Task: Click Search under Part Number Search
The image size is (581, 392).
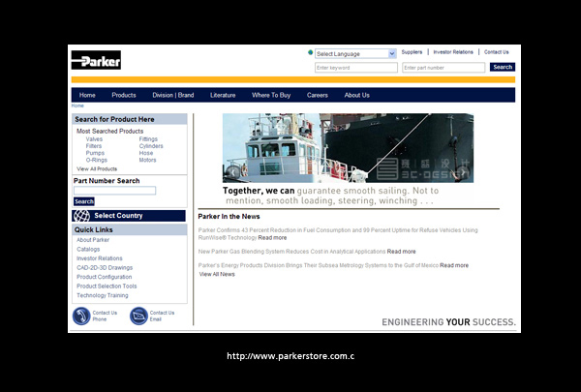Action: [x=84, y=201]
